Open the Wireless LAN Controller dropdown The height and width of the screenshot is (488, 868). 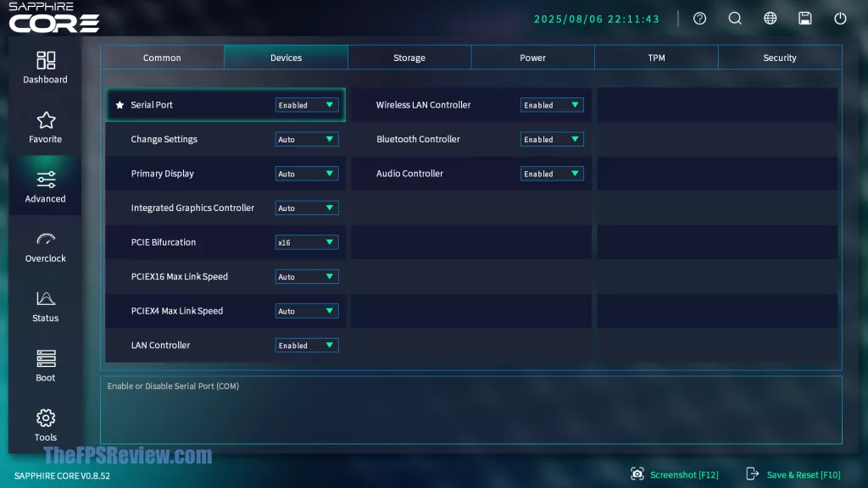[552, 105]
